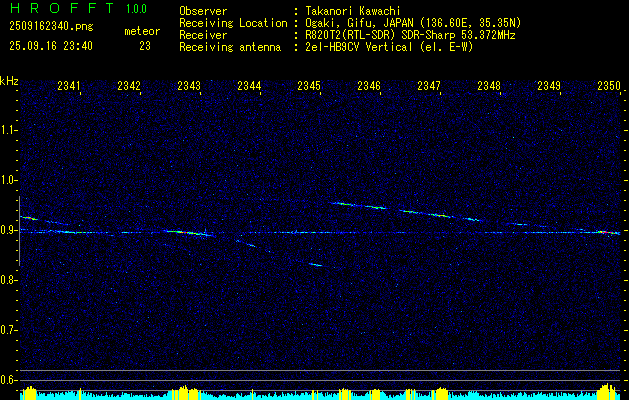Click the 0.7 kHz frequency label

9,330
